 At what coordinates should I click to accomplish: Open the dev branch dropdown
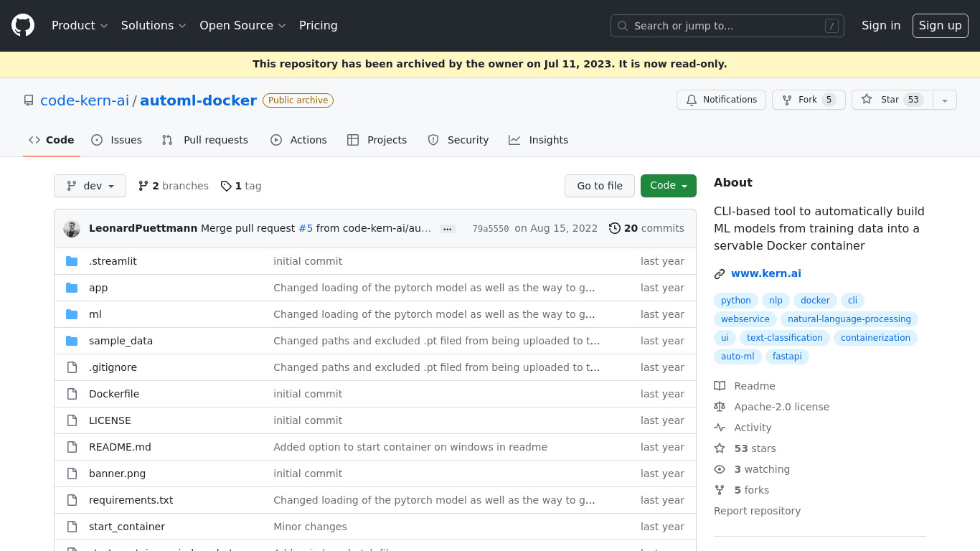(90, 186)
